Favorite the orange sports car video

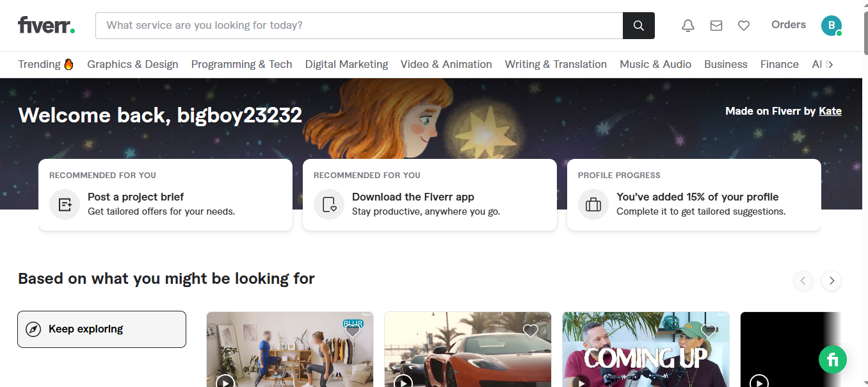click(530, 331)
